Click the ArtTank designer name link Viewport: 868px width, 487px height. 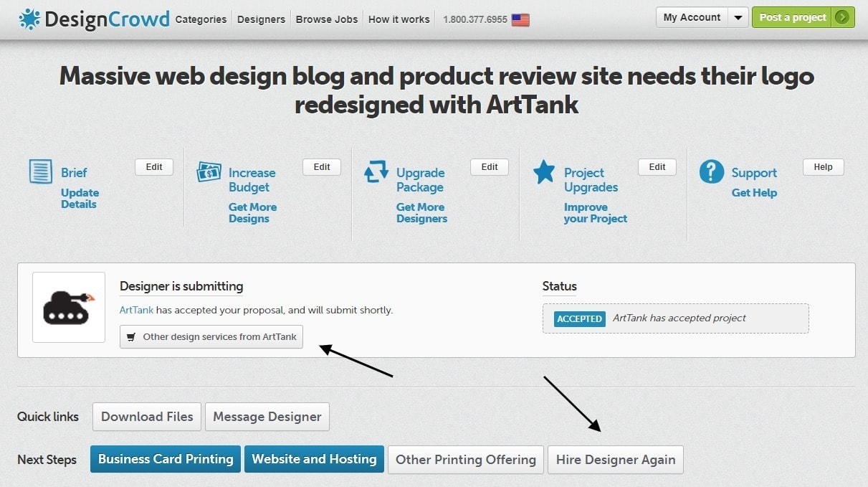136,311
